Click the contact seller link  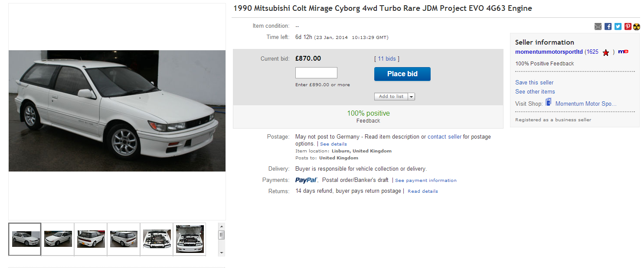[445, 137]
